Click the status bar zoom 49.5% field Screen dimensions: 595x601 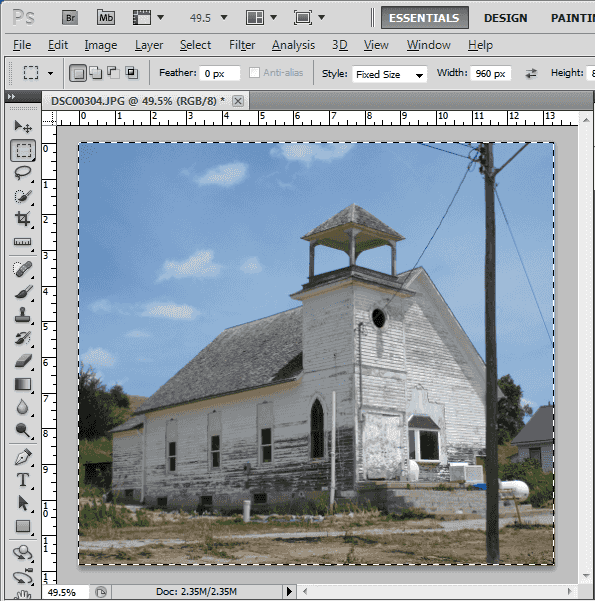(x=64, y=593)
